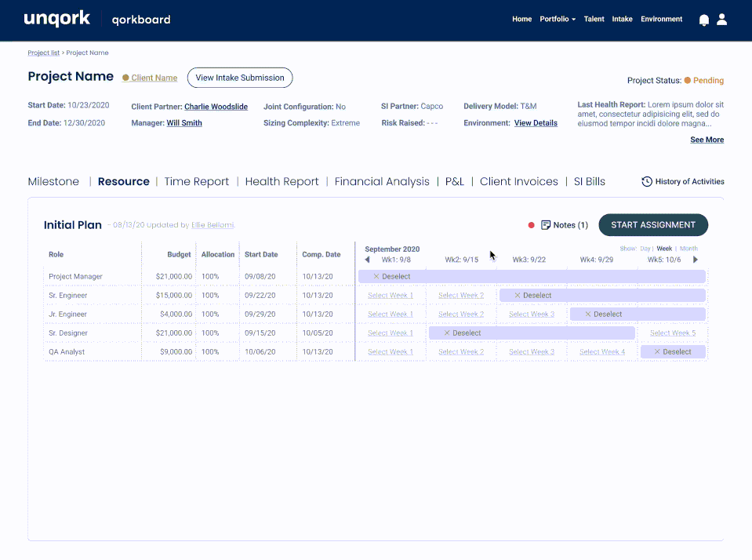The width and height of the screenshot is (752, 560).
Task: Select Week 2 for Jr. Engineer
Action: 461,314
